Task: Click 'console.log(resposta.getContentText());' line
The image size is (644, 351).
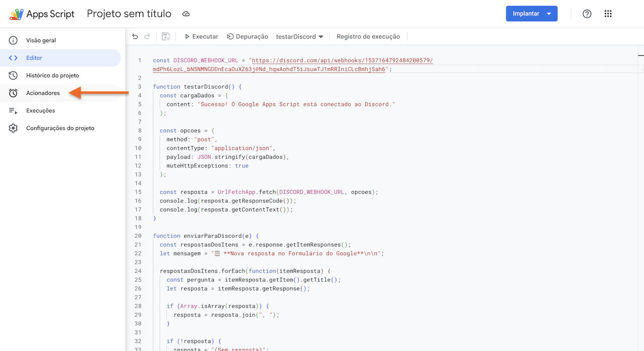Action: (x=226, y=209)
